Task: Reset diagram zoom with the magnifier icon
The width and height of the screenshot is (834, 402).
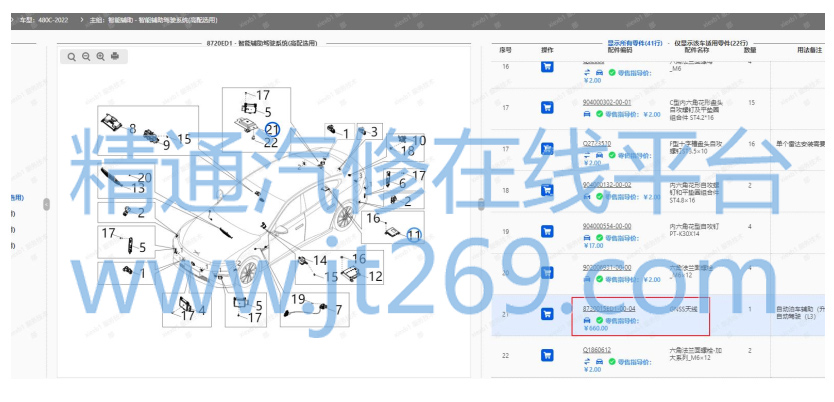Action: click(72, 56)
